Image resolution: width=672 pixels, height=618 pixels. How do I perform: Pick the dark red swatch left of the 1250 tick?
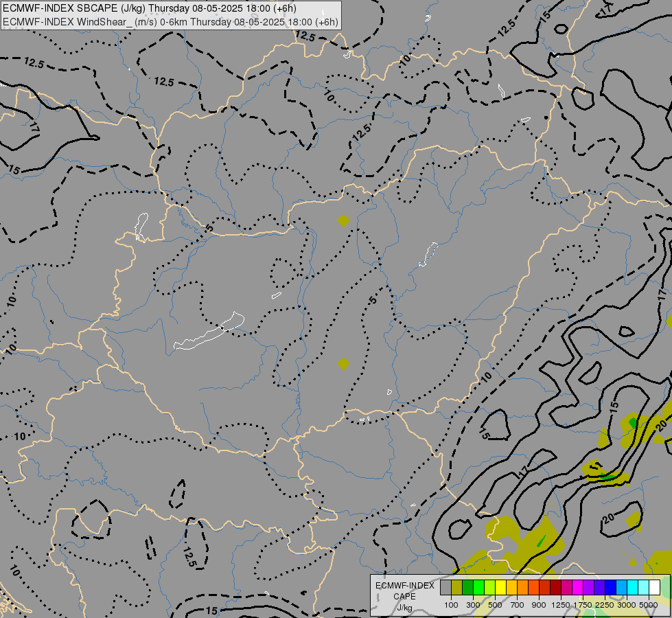click(556, 588)
